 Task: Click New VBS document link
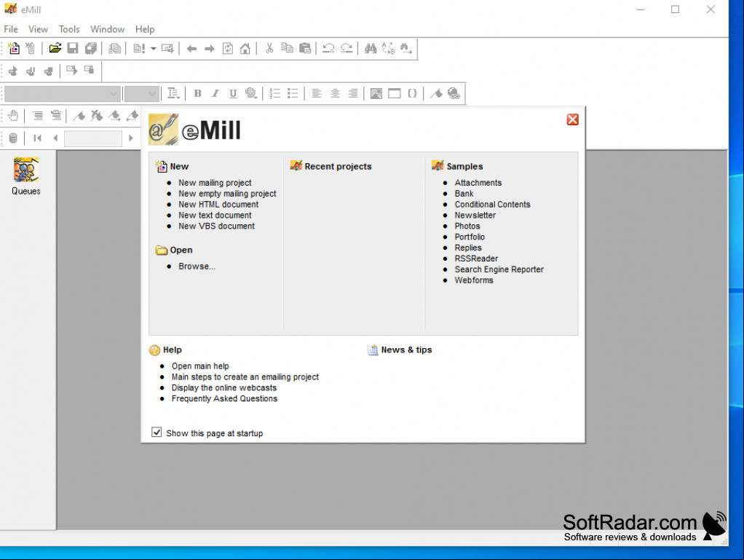[216, 226]
